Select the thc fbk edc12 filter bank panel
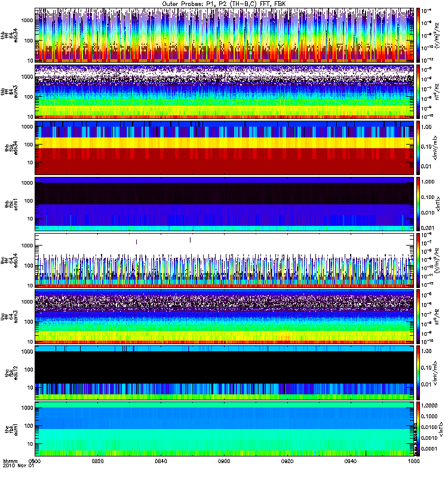 click(225, 373)
